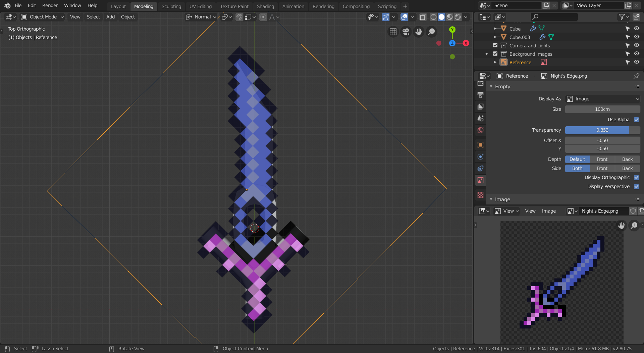The image size is (644, 353).
Task: Open the Physics properties tab
Action: pos(480,157)
